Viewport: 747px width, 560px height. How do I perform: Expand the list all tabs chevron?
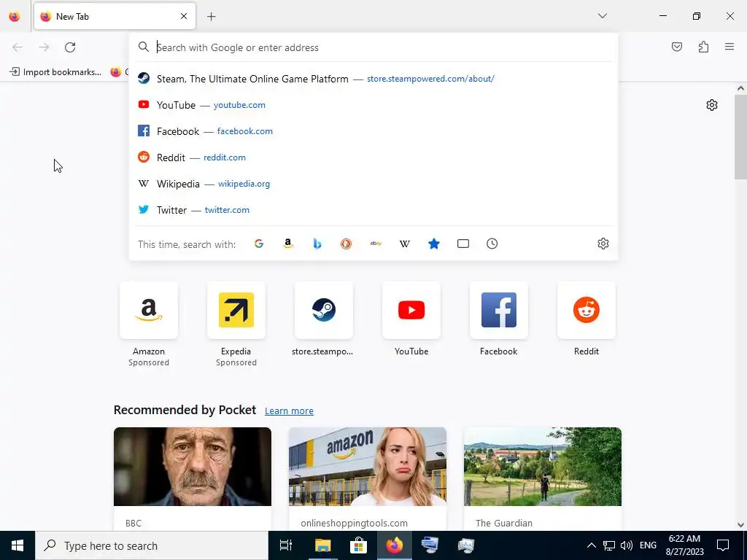click(602, 16)
